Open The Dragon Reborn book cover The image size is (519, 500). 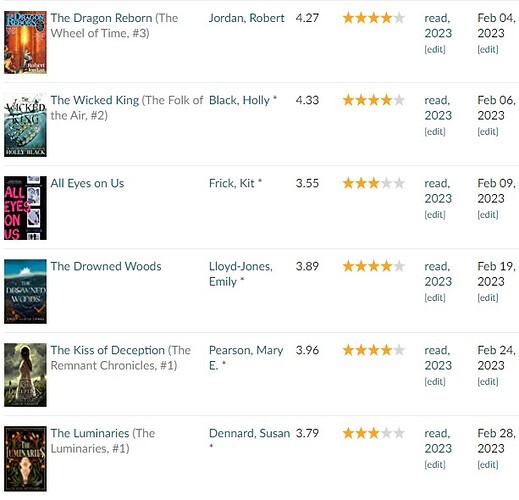(x=25, y=42)
